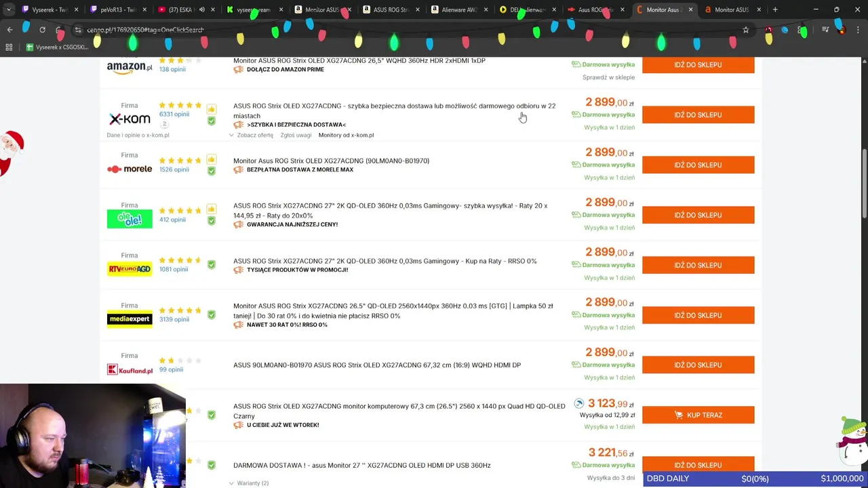Expand Warianty (2) variants list

tap(248, 483)
